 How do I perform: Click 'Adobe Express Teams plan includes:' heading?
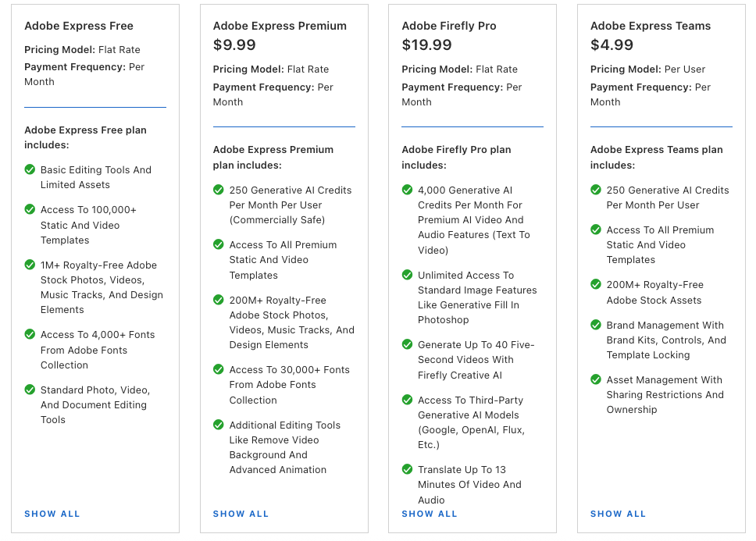656,157
